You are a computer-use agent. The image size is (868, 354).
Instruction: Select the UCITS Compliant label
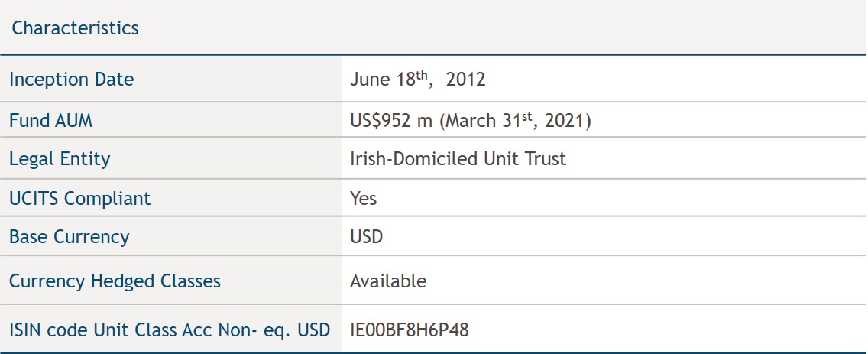click(79, 198)
